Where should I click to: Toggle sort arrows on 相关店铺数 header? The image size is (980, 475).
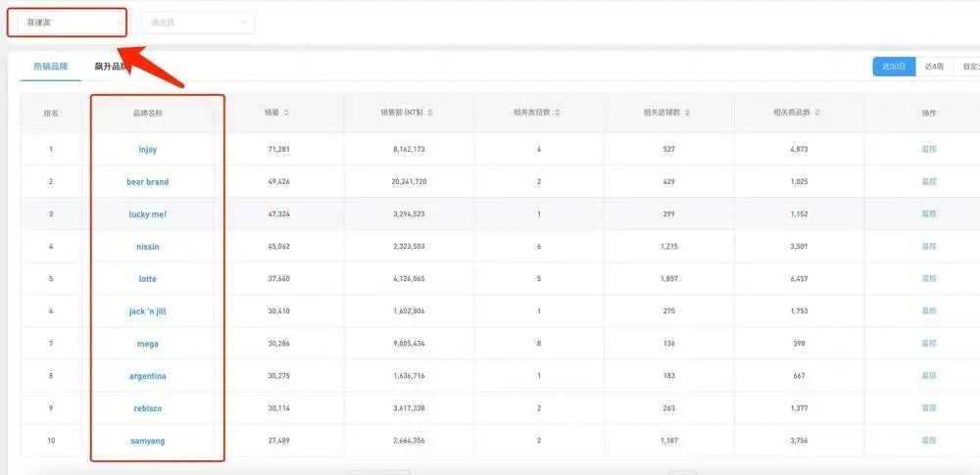[688, 113]
